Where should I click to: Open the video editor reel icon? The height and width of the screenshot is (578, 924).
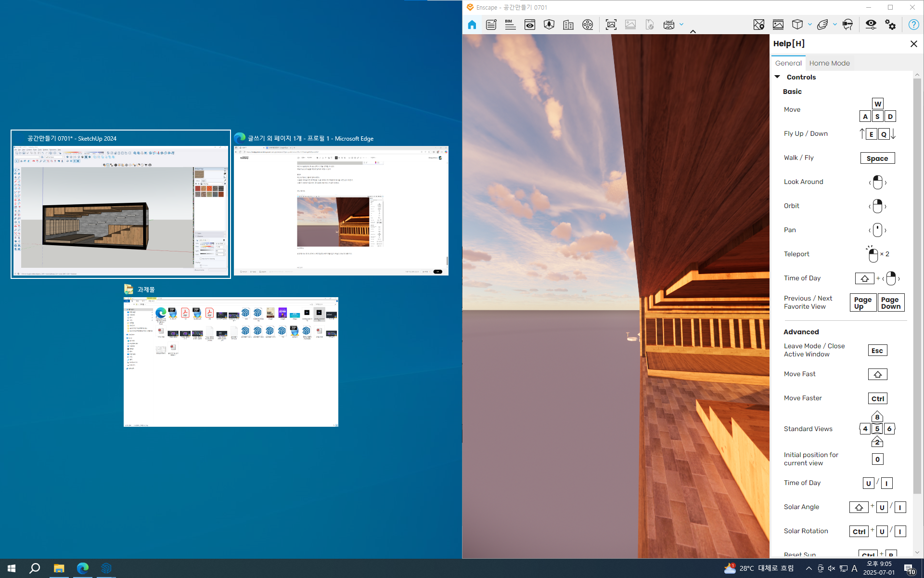[588, 25]
